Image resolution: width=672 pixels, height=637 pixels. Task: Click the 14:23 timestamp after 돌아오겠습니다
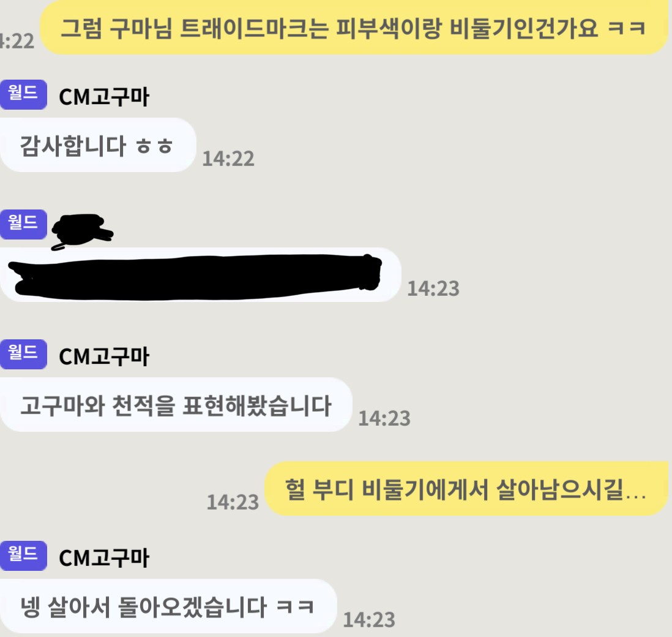369,620
